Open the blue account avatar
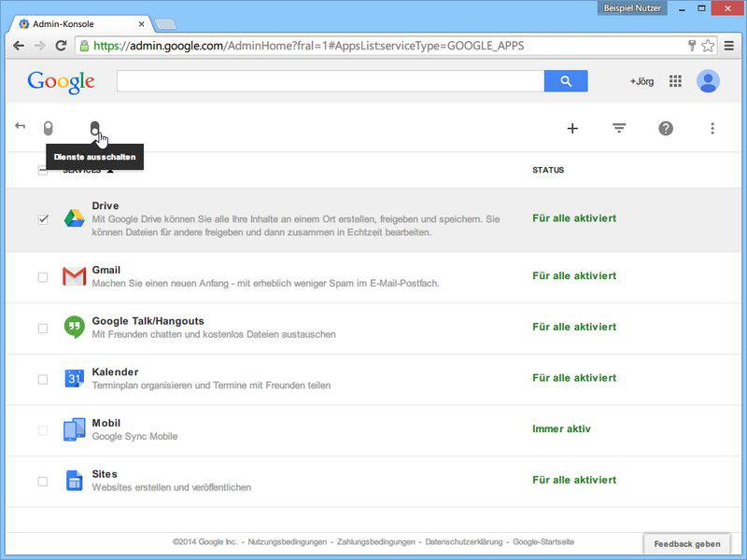Image resolution: width=747 pixels, height=560 pixels. click(708, 81)
